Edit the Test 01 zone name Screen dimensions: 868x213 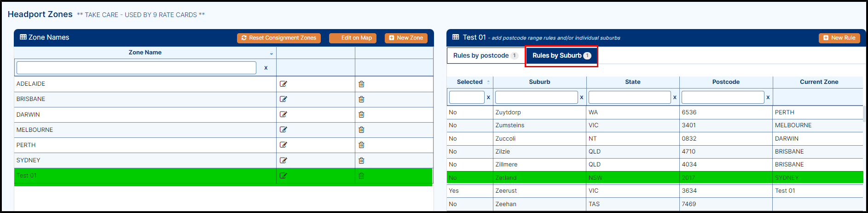point(283,176)
